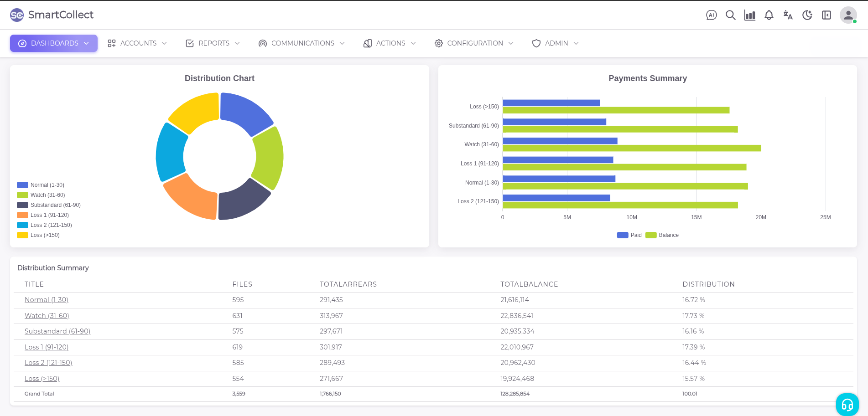The height and width of the screenshot is (416, 868).
Task: Click the language translate icon
Action: point(788,15)
